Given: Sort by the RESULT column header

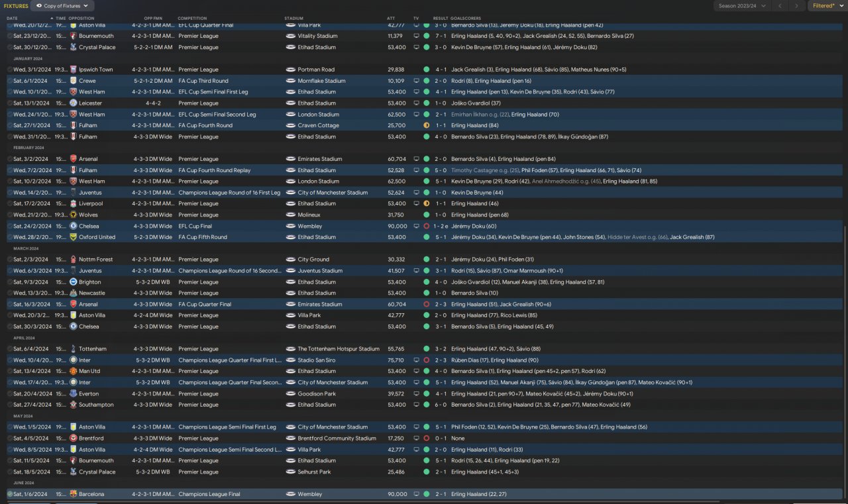Looking at the screenshot, I should click(x=441, y=18).
